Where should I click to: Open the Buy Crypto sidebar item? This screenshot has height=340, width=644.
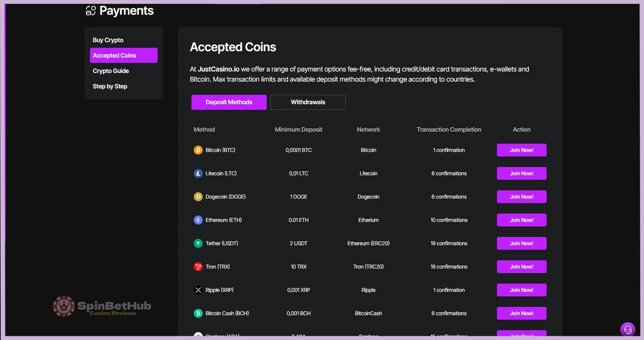point(108,40)
